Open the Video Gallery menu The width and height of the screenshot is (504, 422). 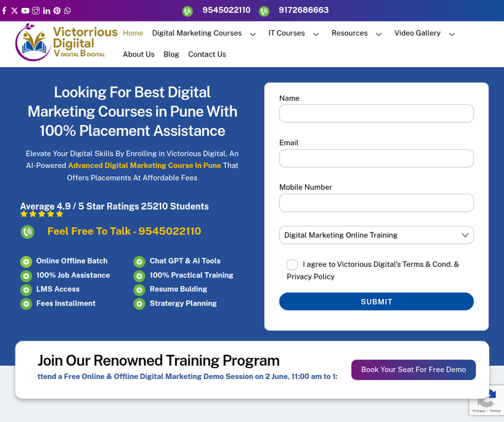tap(417, 33)
